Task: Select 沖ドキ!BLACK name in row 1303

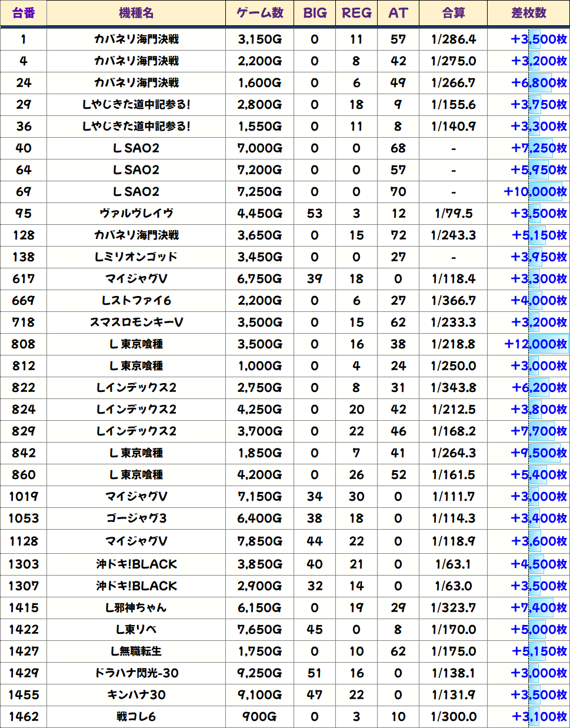Action: point(136,564)
